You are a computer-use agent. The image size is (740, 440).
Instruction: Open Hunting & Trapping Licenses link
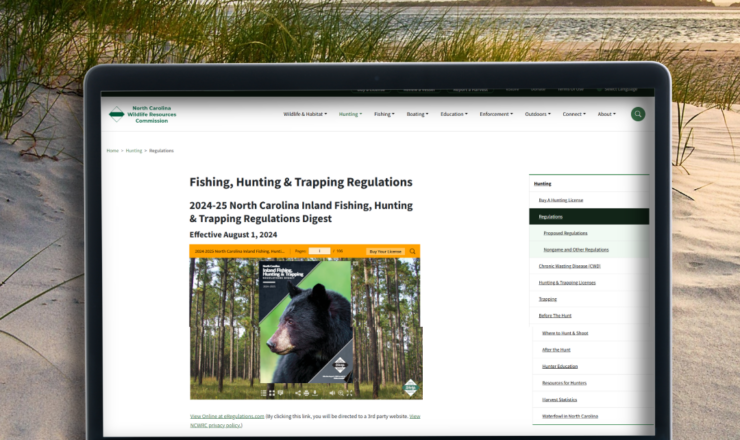(x=567, y=283)
